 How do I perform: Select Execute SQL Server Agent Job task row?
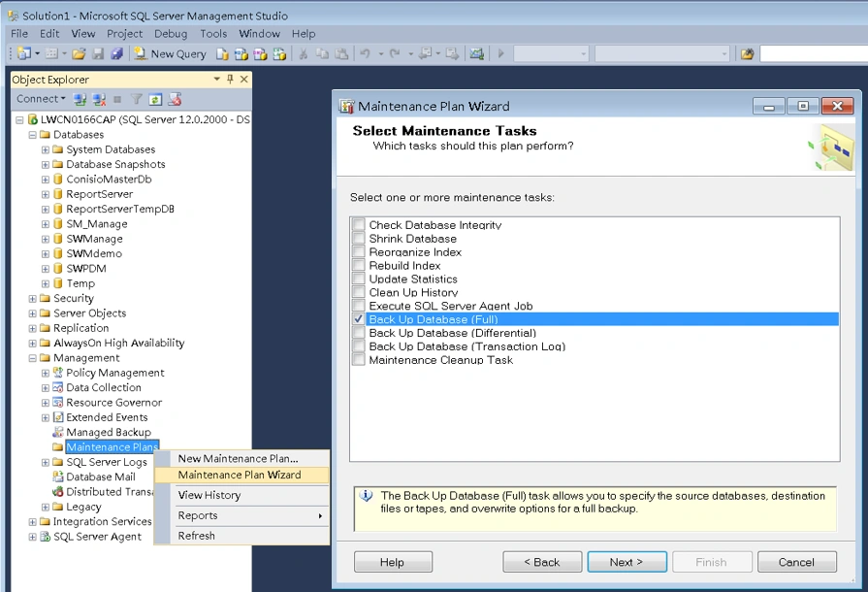pyautogui.click(x=451, y=306)
